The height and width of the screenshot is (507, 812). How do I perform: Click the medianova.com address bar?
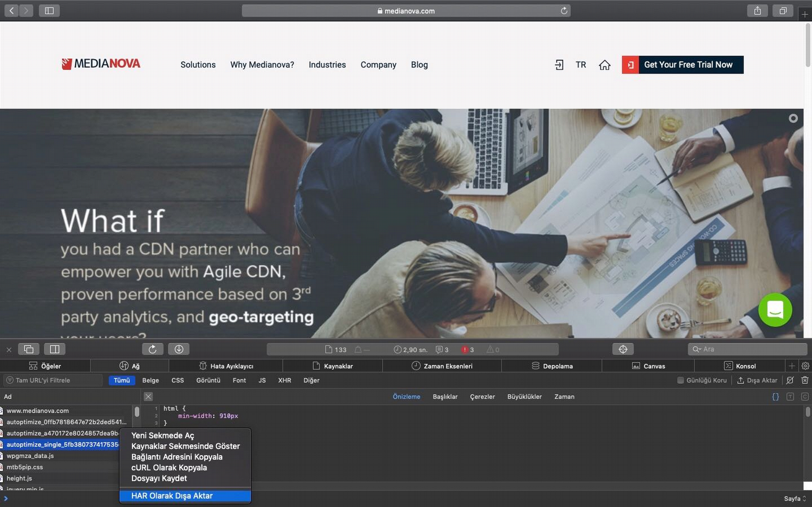[x=406, y=11]
